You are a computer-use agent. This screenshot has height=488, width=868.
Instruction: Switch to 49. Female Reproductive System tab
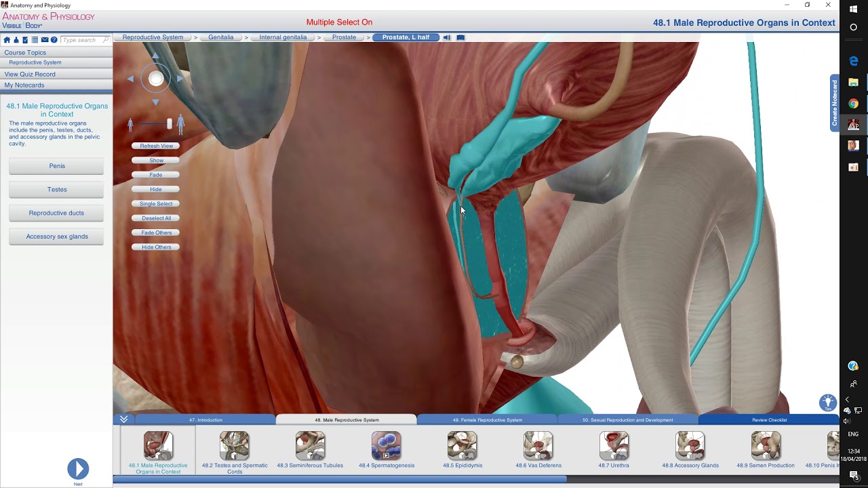[488, 420]
